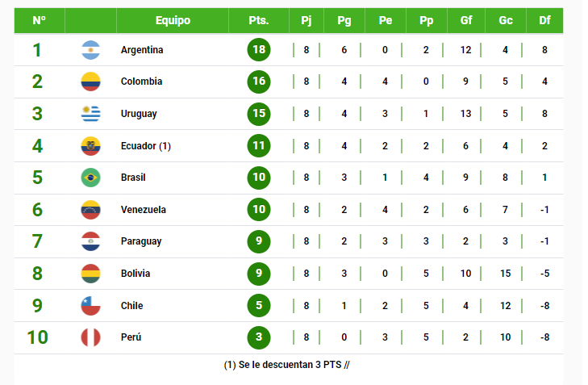Click the Uruguay flag icon
This screenshot has width=588, height=385.
pyautogui.click(x=90, y=114)
